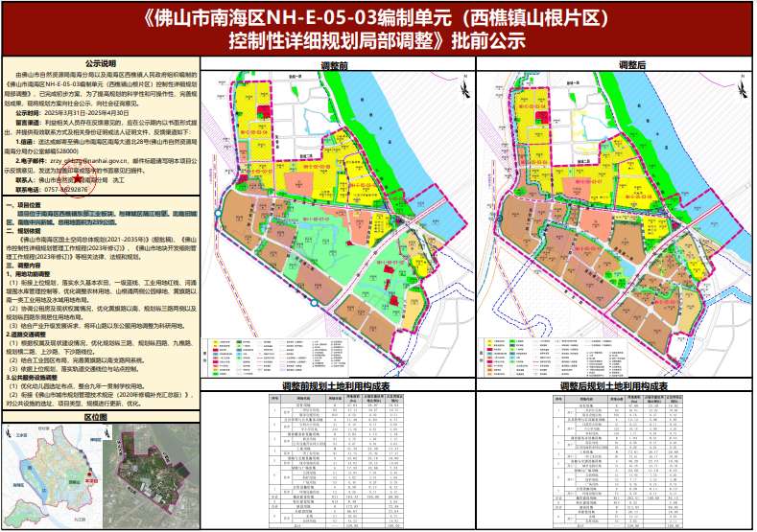Image resolution: width=757 pixels, height=532 pixels.
Task: Open the district location map thumbnail
Action: pos(53,476)
